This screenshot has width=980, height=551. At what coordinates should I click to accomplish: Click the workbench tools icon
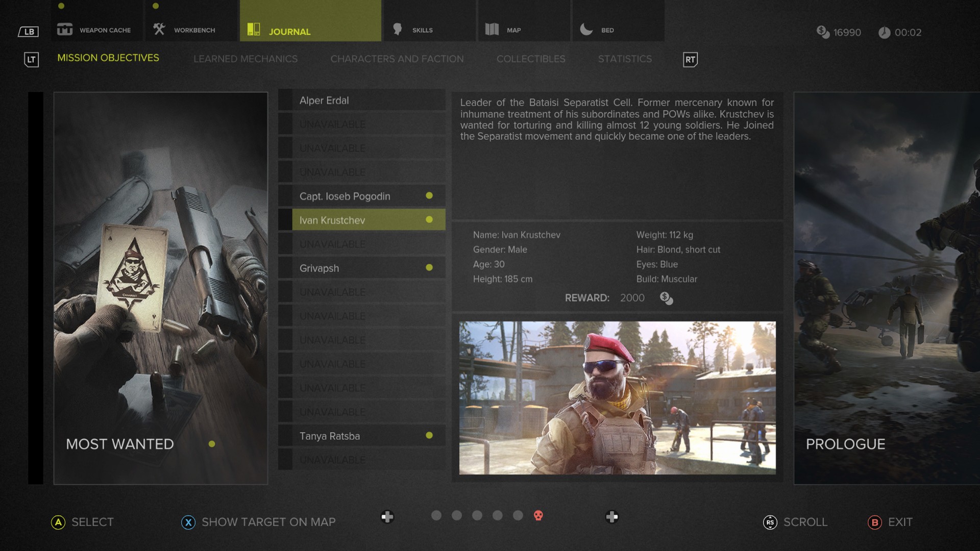159,29
